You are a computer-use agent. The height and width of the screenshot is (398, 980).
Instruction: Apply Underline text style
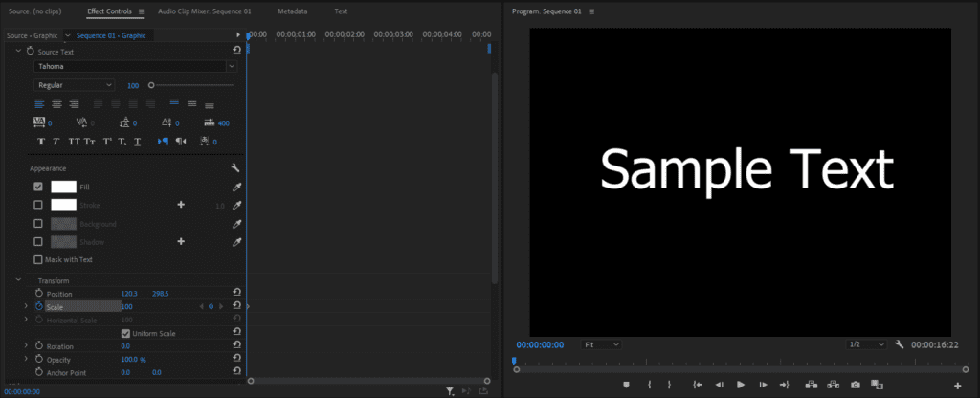138,142
